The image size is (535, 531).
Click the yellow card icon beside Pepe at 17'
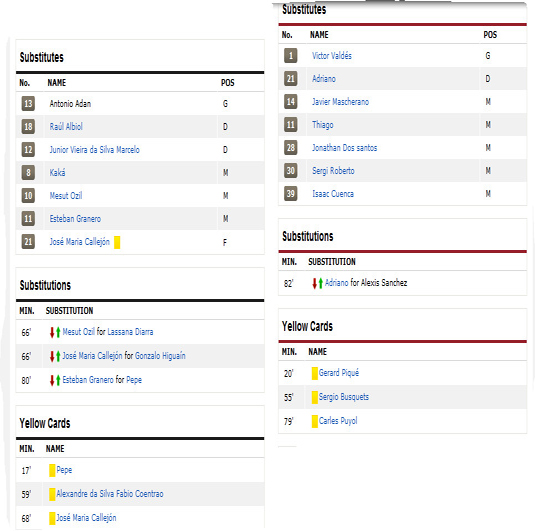pos(52,470)
